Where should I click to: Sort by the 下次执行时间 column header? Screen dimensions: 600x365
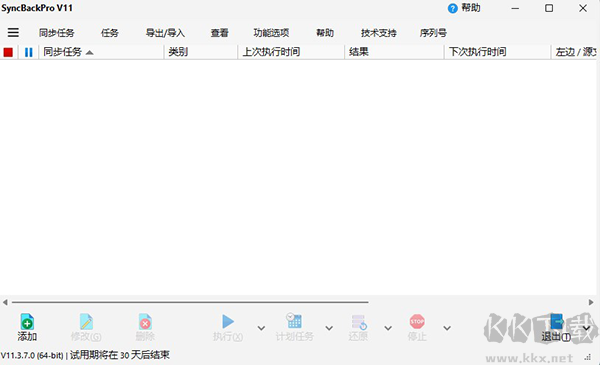click(x=497, y=52)
